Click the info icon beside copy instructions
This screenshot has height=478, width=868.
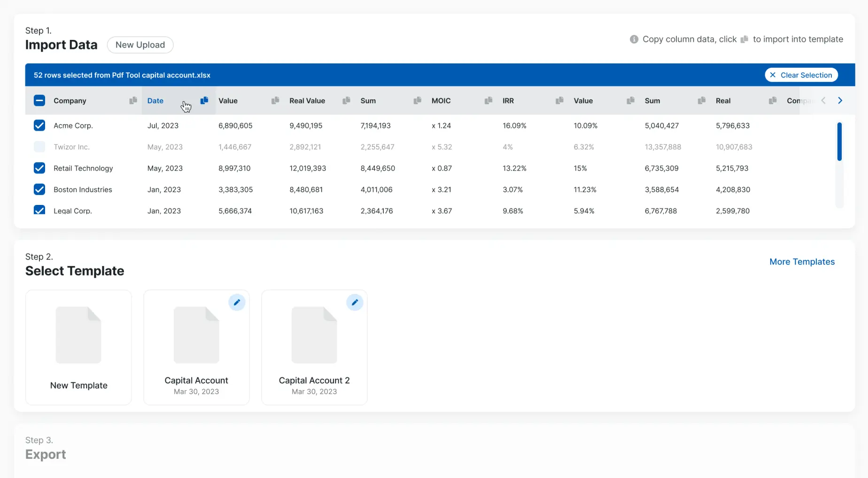pos(634,39)
